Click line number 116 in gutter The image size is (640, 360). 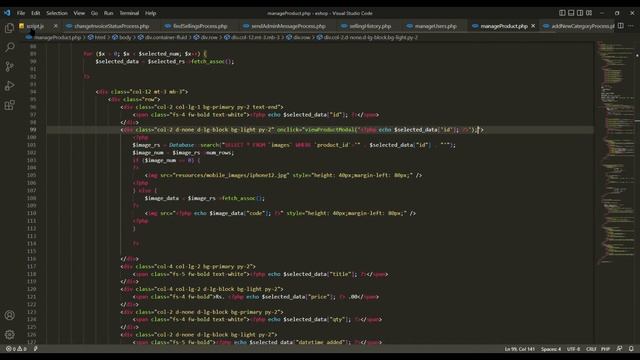(32, 259)
